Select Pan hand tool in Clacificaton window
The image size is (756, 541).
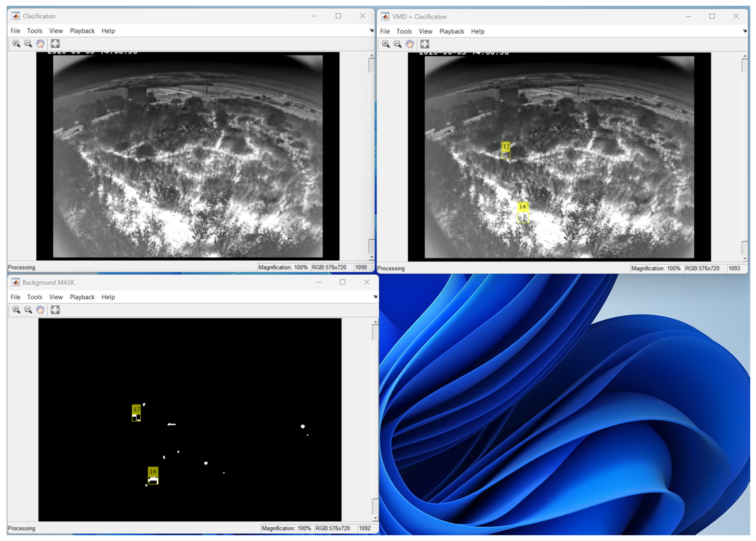pos(40,44)
